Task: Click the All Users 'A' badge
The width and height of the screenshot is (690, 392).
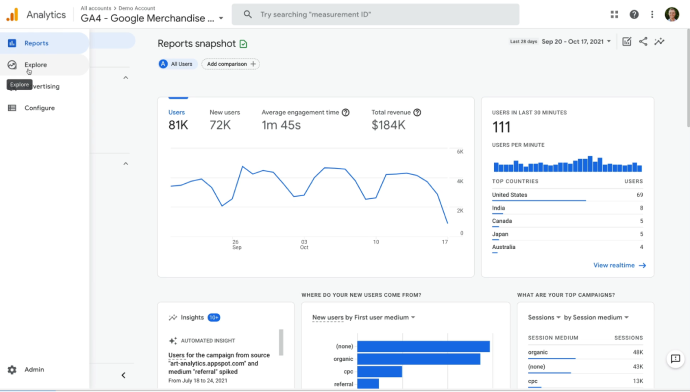Action: coord(163,64)
